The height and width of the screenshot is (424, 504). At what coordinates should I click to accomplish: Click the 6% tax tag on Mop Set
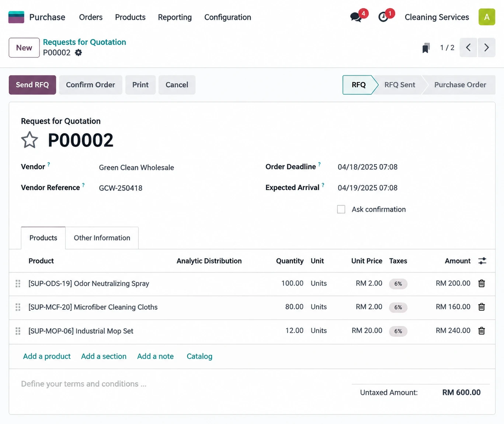[398, 331]
